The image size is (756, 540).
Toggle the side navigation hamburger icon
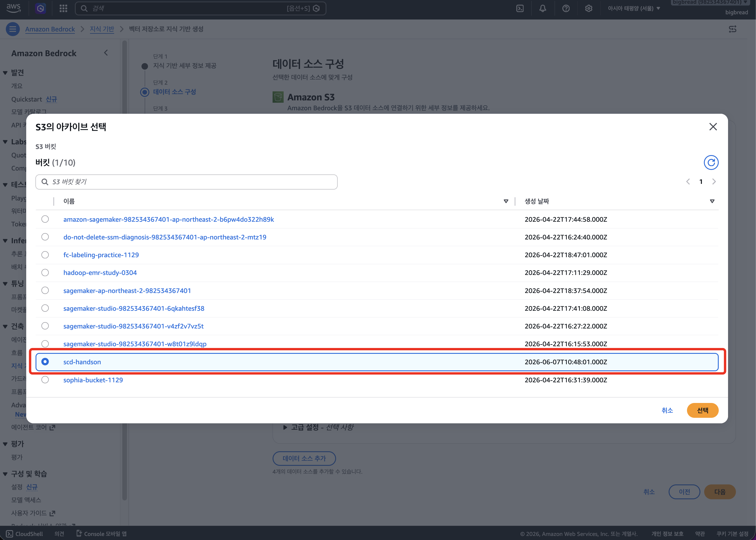(x=13, y=29)
